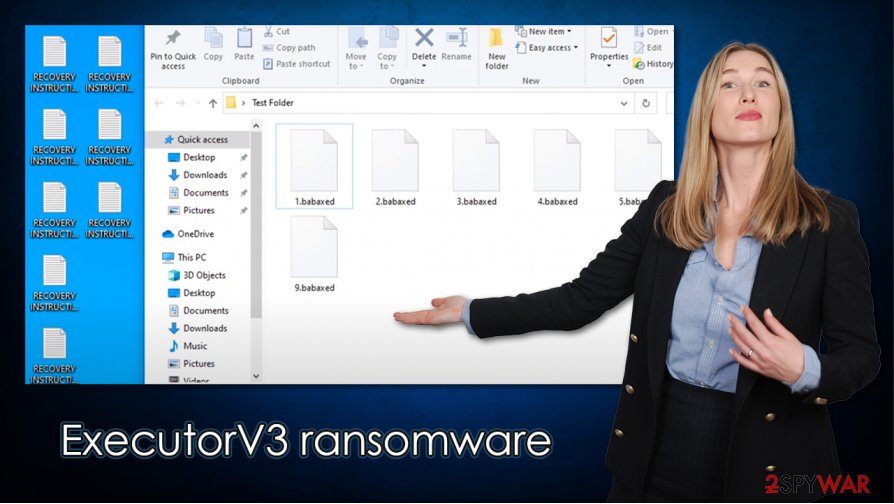The width and height of the screenshot is (894, 504).
Task: Select the file 2.babaxed
Action: coord(395,166)
